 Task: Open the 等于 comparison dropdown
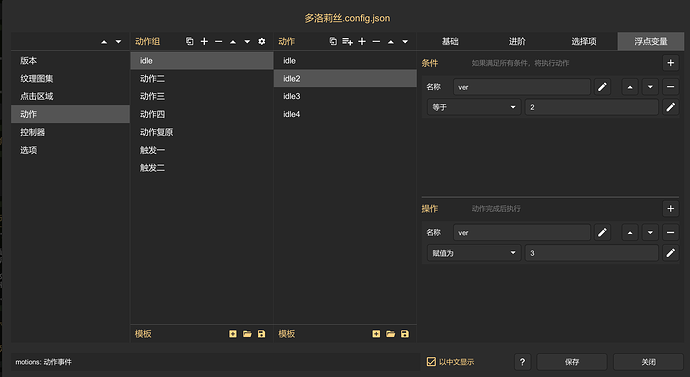click(474, 107)
